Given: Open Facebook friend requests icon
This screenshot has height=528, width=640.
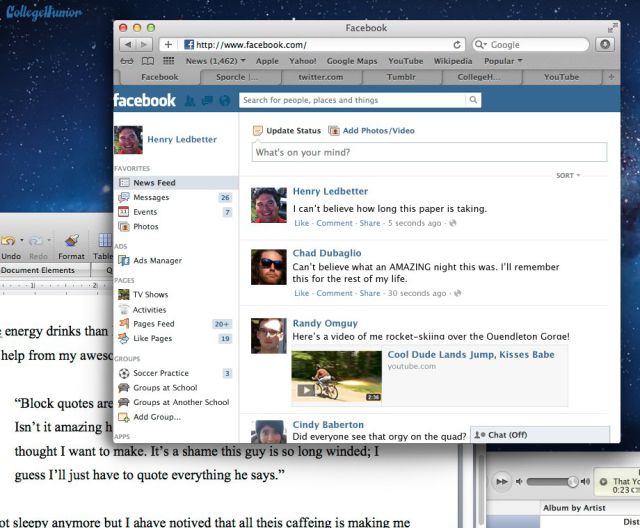Looking at the screenshot, I should tap(190, 100).
